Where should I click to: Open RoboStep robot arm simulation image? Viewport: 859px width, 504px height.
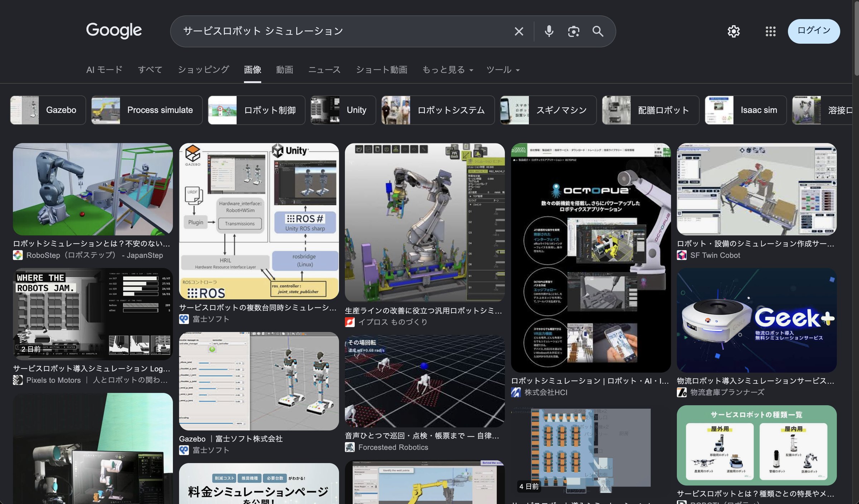point(93,189)
